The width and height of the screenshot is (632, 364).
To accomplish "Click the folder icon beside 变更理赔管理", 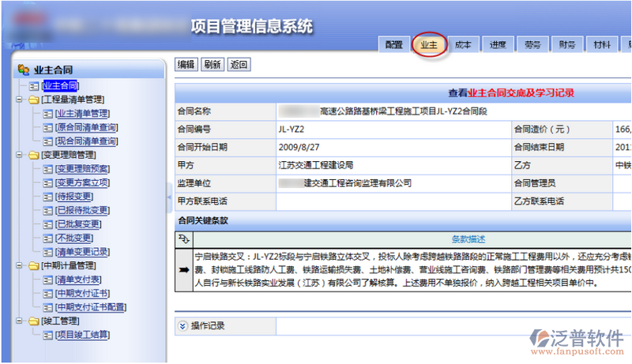I will tap(33, 156).
